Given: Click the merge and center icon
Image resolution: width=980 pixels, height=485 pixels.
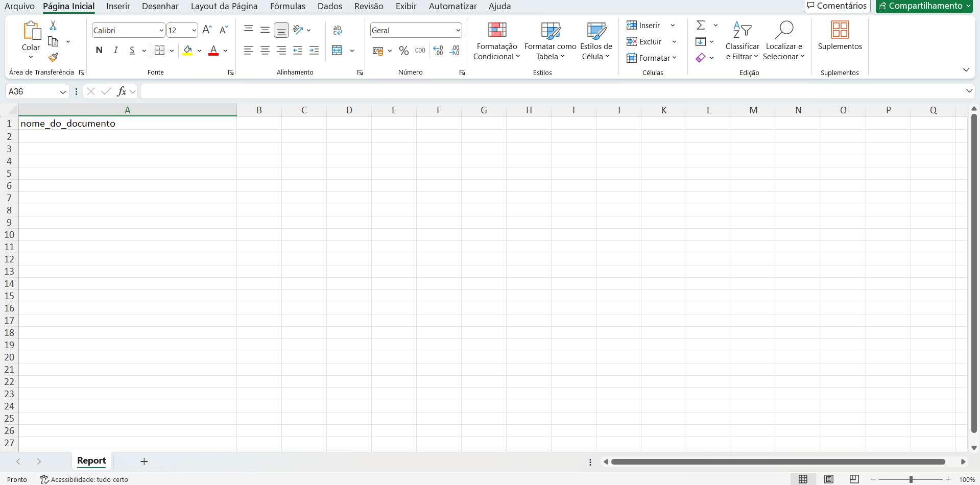Looking at the screenshot, I should point(337,50).
